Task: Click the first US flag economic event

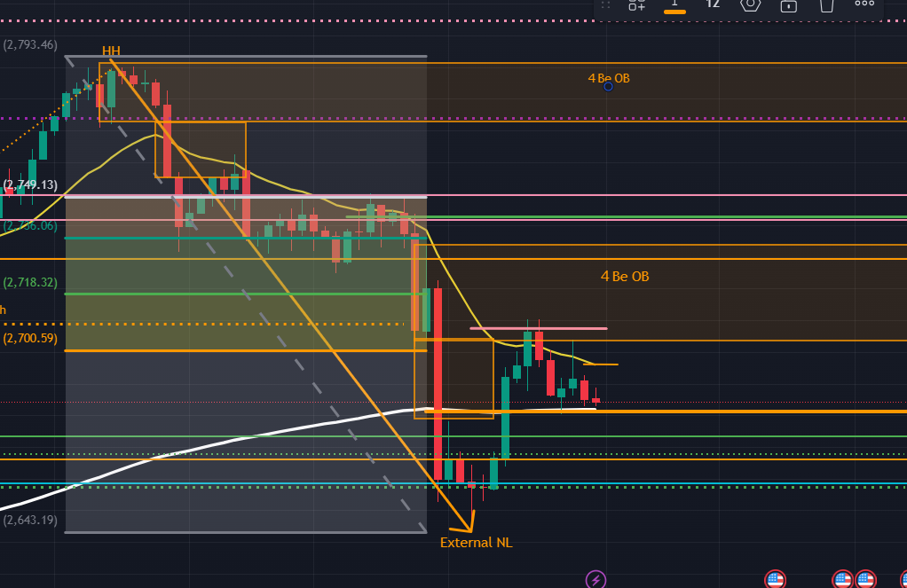Action: point(775,580)
